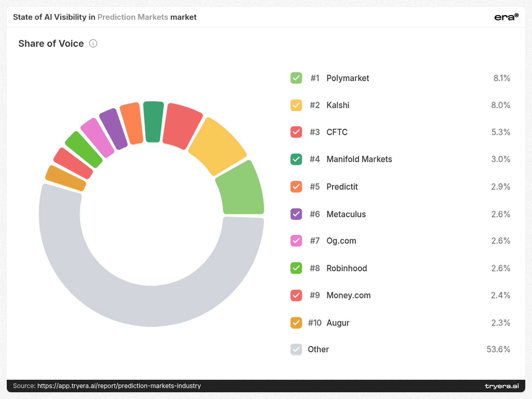Click the Prediction Markets title text
This screenshot has height=399, width=532.
[133, 17]
